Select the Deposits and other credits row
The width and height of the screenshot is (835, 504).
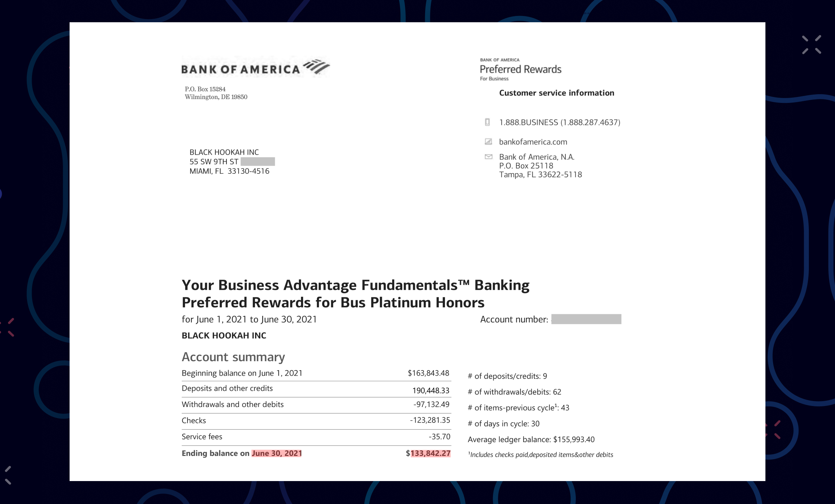316,389
